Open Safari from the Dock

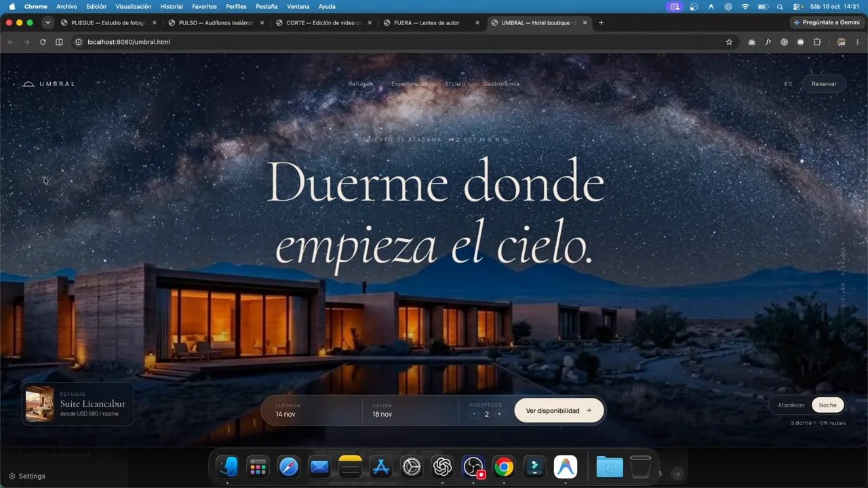(288, 466)
